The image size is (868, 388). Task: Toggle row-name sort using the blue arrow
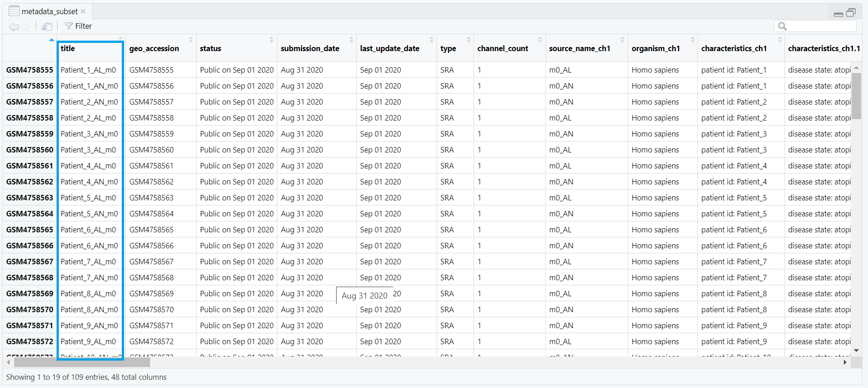52,40
